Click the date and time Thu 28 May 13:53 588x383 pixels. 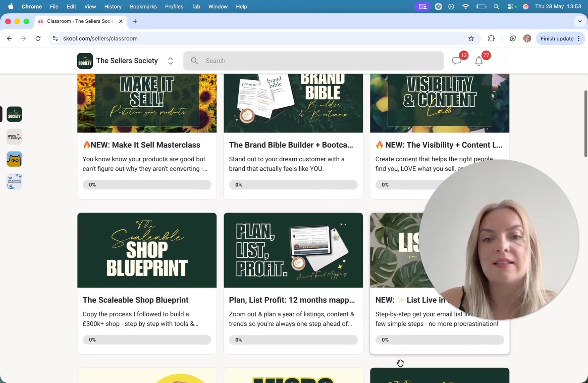pos(558,6)
